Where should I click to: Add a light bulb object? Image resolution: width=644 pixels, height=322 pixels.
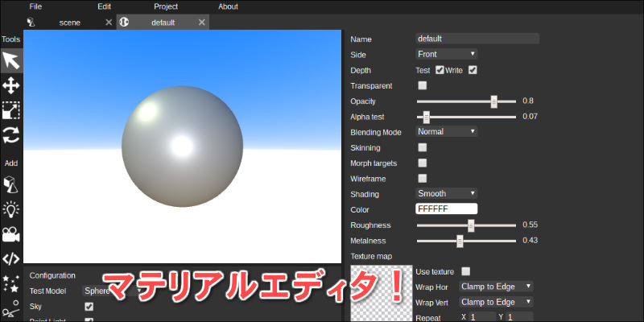point(11,209)
